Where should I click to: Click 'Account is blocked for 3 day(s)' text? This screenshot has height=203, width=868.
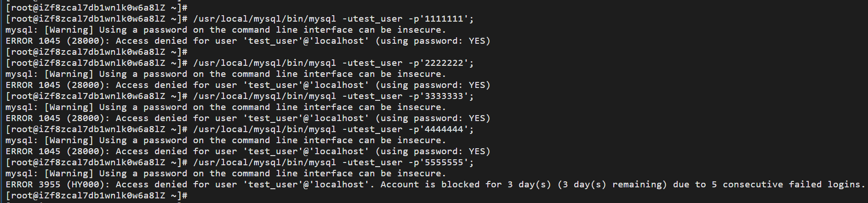[466, 185]
